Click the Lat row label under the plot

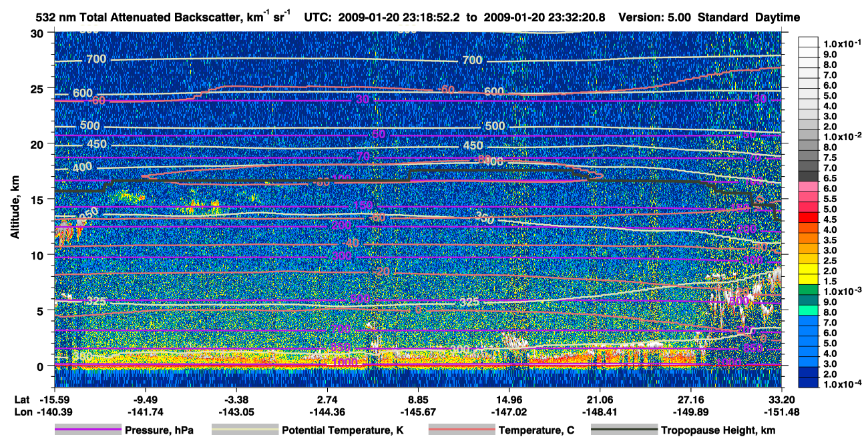(21, 399)
